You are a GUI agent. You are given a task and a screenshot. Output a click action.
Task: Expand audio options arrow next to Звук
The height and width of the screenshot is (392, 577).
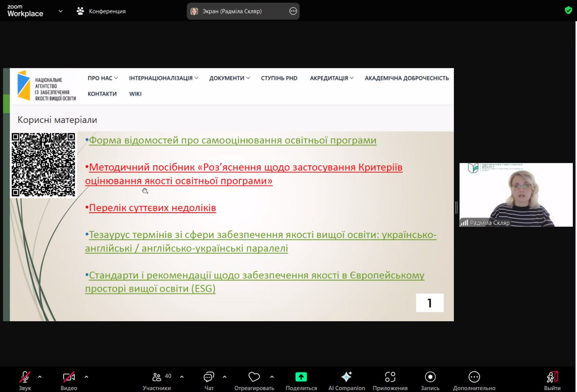[x=40, y=377]
